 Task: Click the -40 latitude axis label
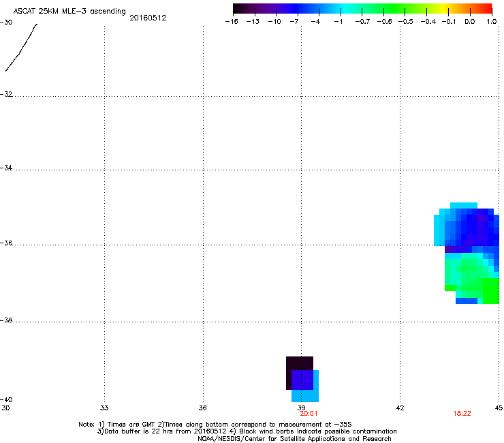coord(6,399)
